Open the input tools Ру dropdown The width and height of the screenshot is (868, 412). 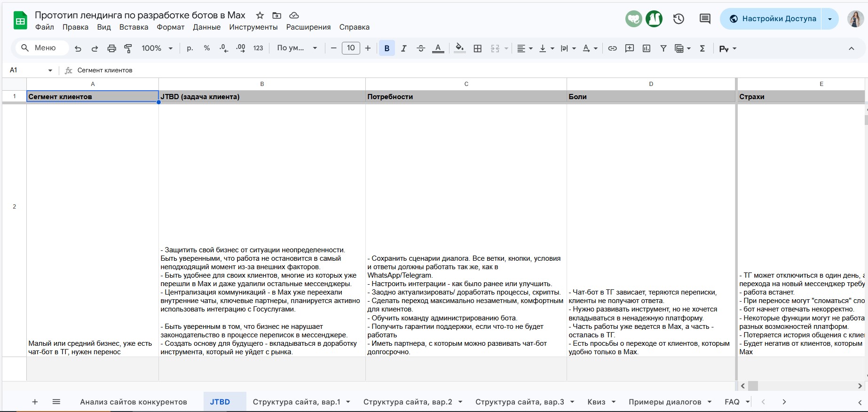point(728,48)
